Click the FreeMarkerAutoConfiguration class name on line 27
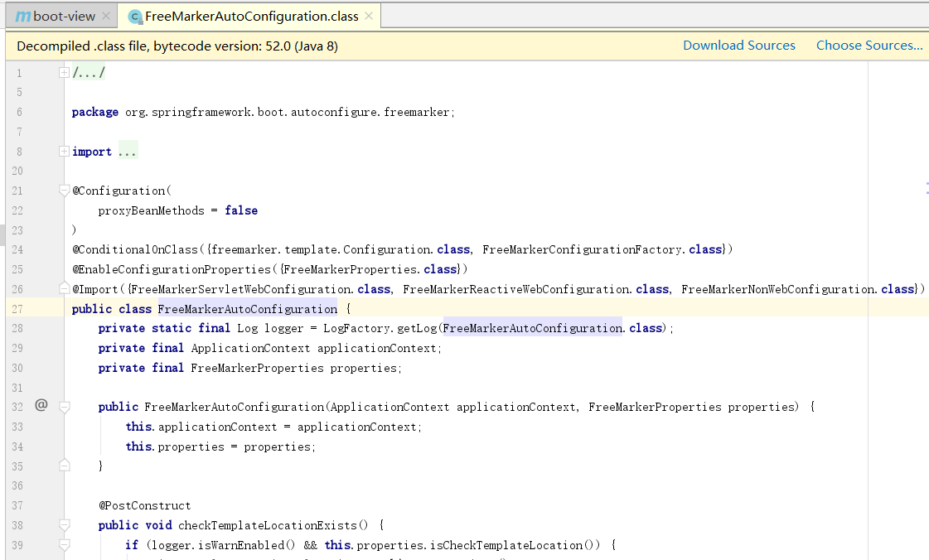Screen dimensions: 929x560 [x=247, y=309]
